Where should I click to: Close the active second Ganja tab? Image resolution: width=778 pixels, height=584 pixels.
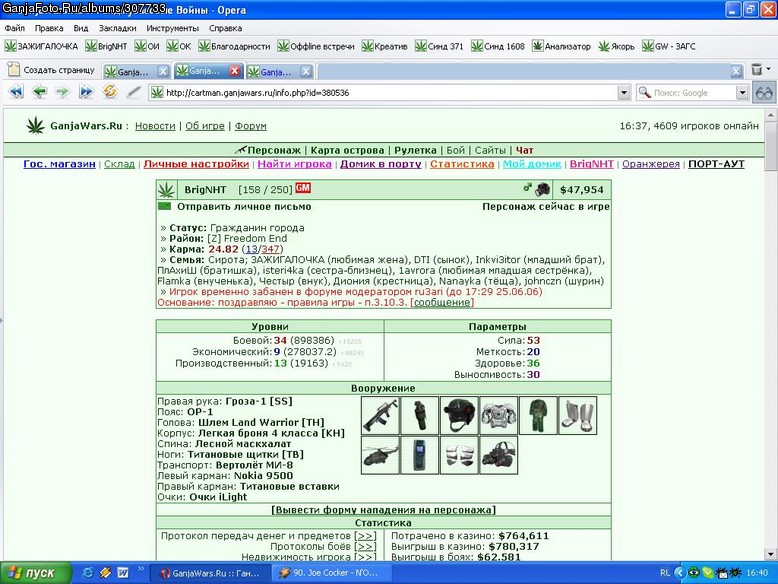235,71
